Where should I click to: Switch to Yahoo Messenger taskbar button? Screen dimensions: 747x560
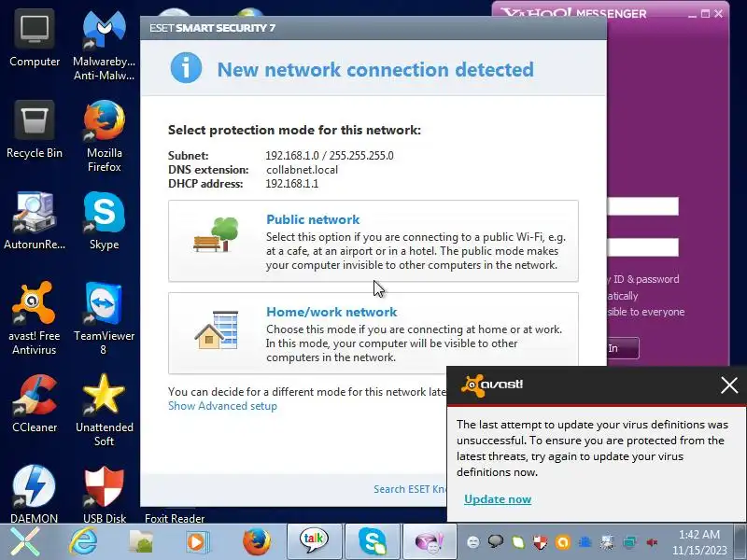click(x=430, y=541)
